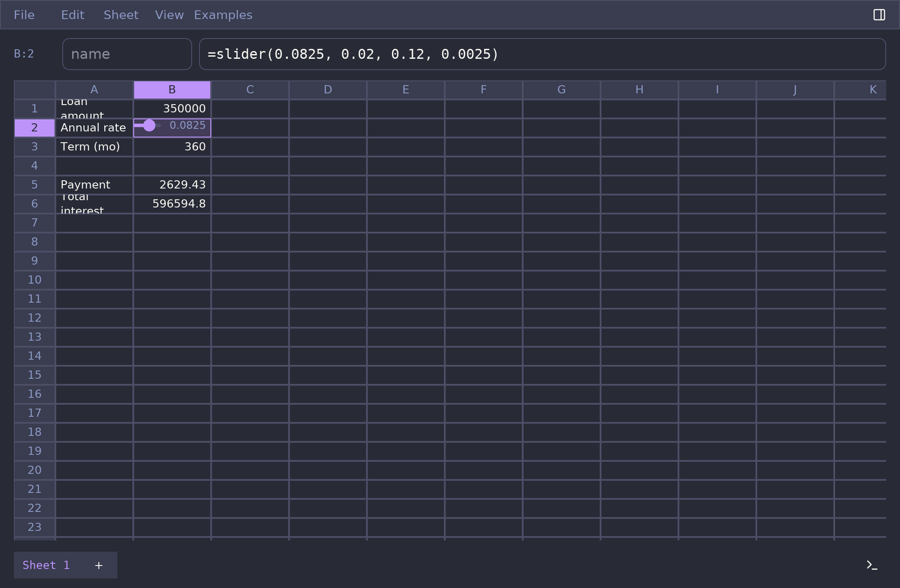Open the Edit menu

click(73, 15)
